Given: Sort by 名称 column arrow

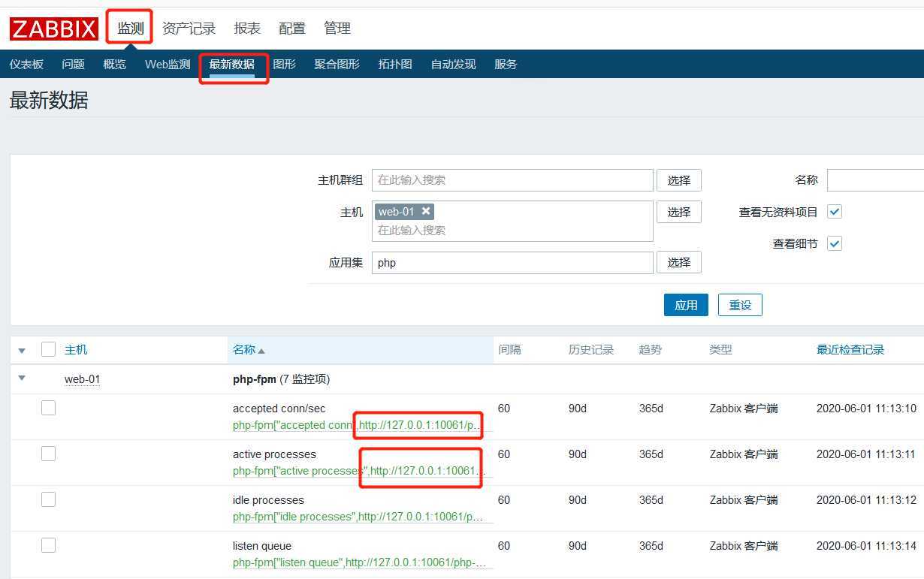Looking at the screenshot, I should pyautogui.click(x=261, y=351).
